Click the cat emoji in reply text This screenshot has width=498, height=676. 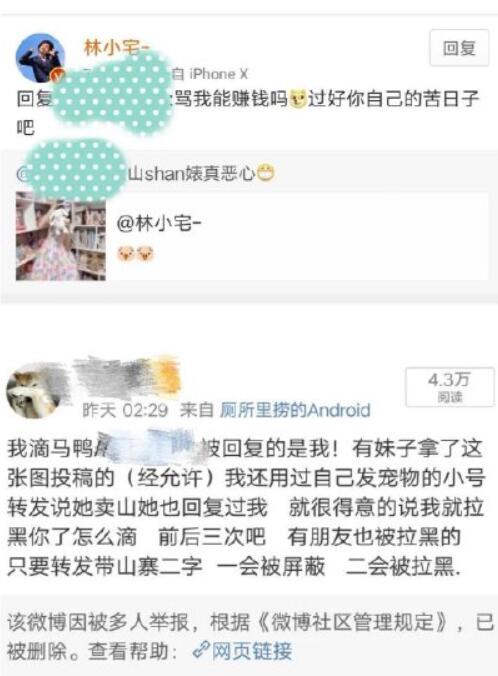(298, 99)
